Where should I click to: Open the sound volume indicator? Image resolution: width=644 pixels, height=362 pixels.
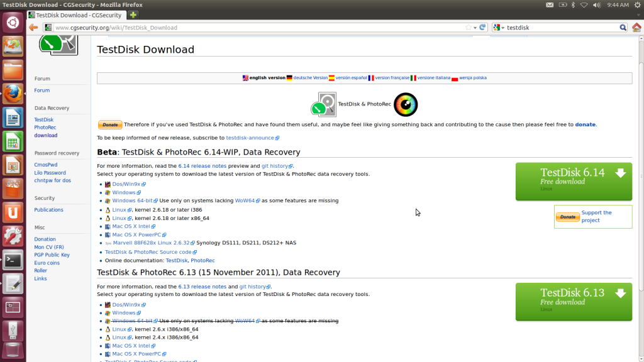pos(596,5)
